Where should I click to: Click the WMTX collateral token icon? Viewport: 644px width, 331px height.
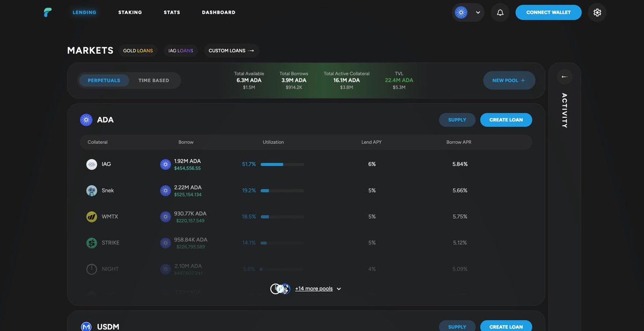(x=92, y=217)
